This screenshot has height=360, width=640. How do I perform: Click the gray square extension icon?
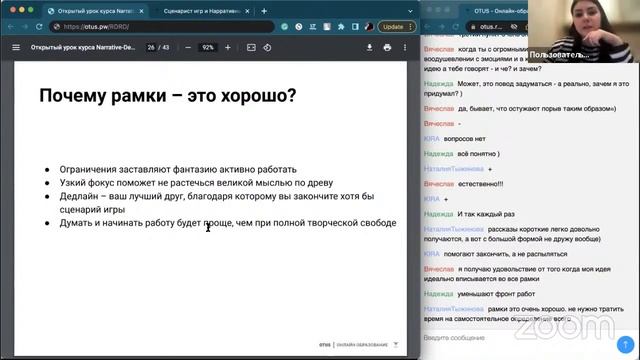(x=327, y=27)
